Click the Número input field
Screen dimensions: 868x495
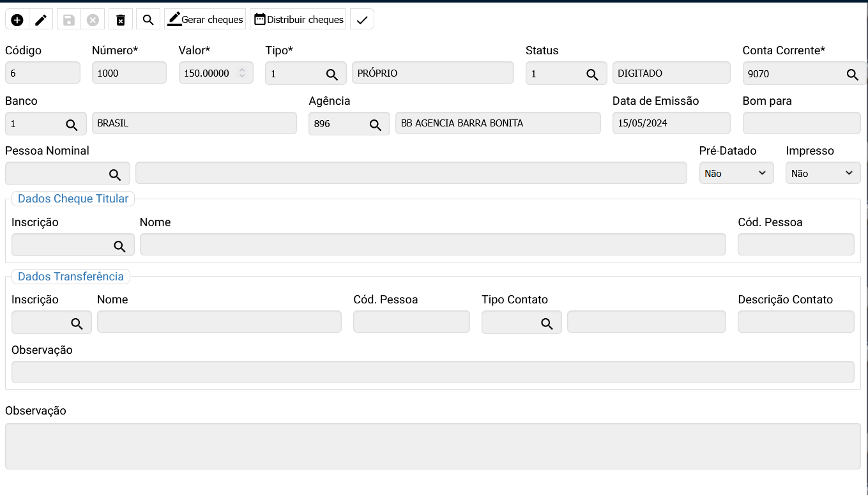pyautogui.click(x=129, y=73)
